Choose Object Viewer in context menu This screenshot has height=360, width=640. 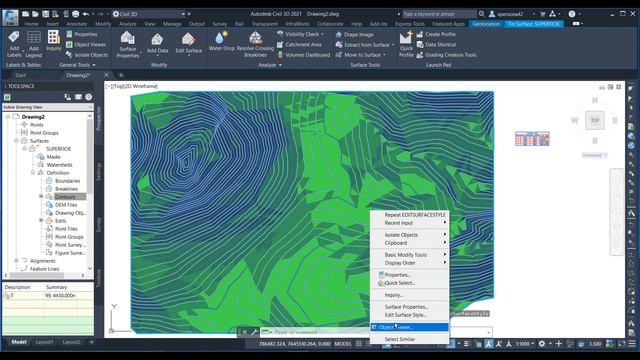point(409,327)
